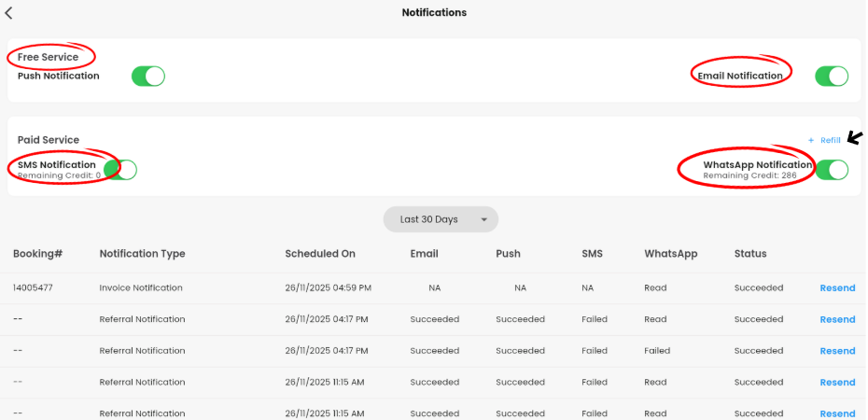
Task: Turn off the WhatsApp Notification switch
Action: pyautogui.click(x=832, y=170)
